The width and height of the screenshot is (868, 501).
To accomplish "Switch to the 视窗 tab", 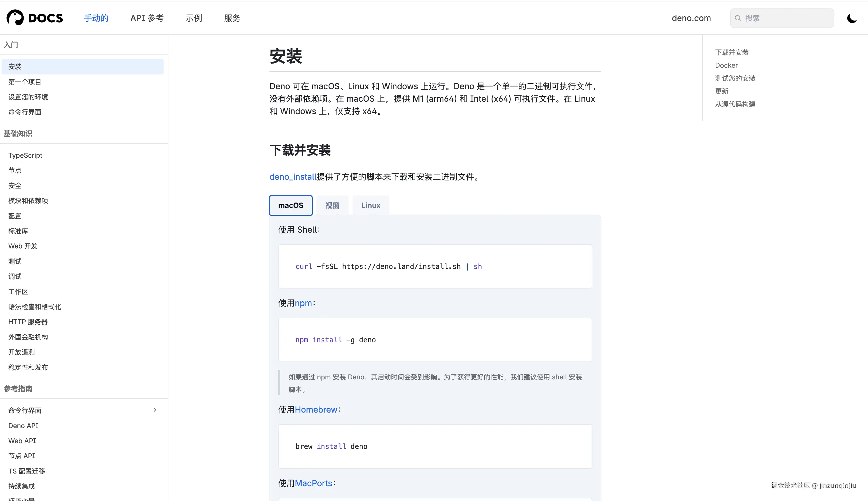I will pyautogui.click(x=332, y=205).
